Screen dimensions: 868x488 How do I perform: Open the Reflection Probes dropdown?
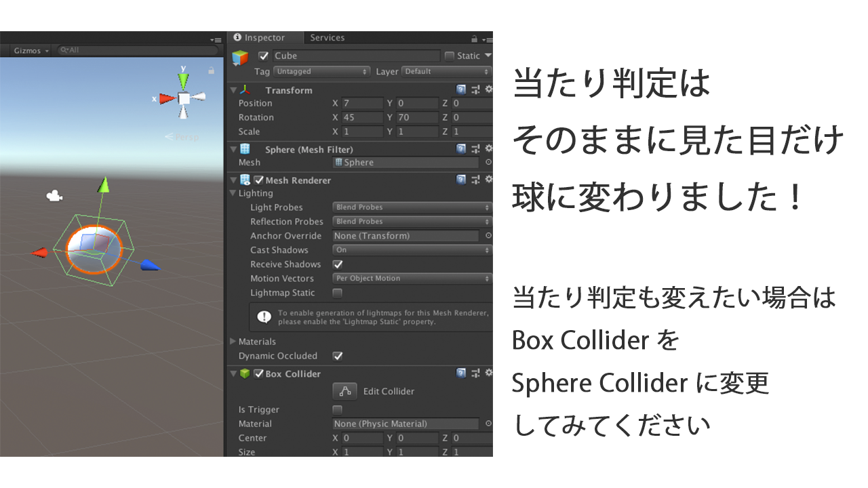(x=412, y=222)
